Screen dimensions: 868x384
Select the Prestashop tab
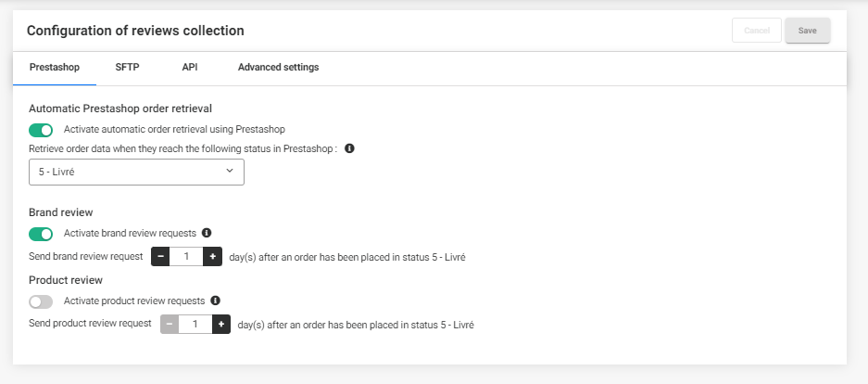(x=55, y=68)
